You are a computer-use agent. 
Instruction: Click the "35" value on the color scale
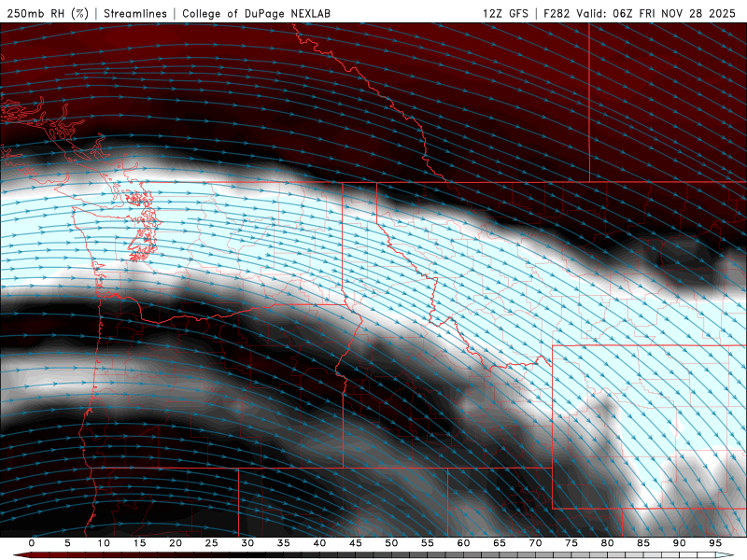click(284, 543)
